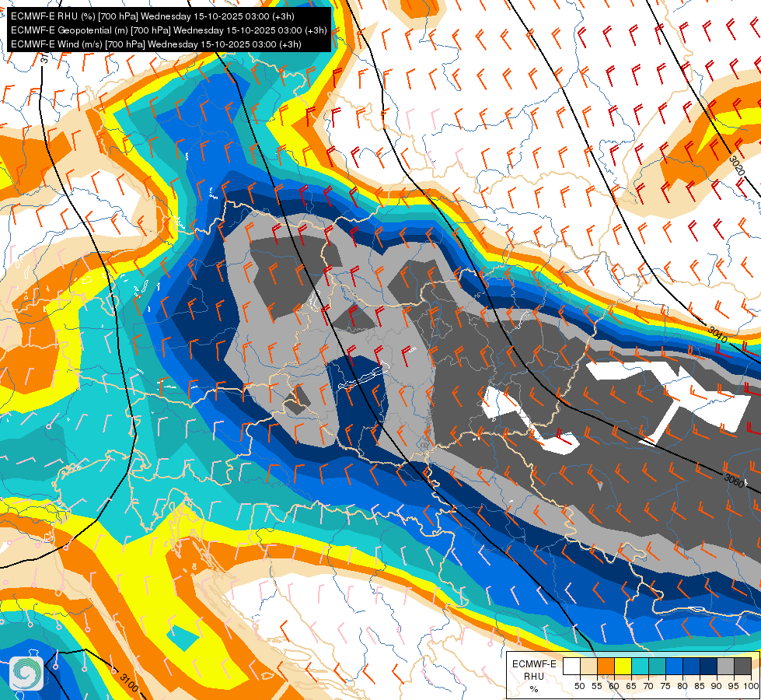Pick the teal 70–75 legend swatch

tap(657, 666)
